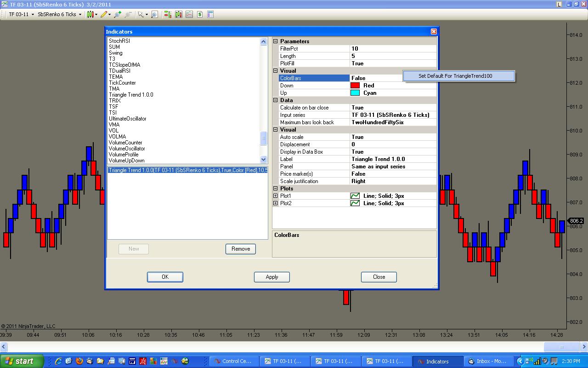
Task: Switch to Control Center taskbar window
Action: coord(234,361)
